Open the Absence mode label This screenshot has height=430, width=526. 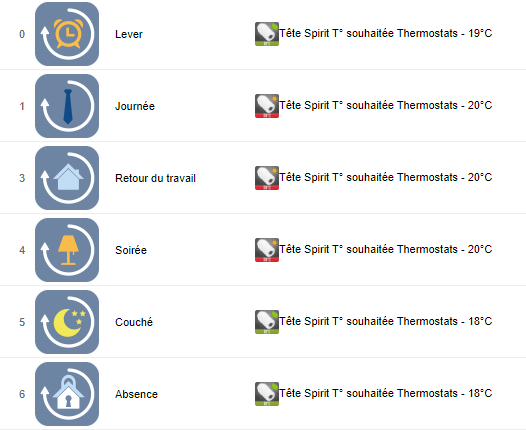pyautogui.click(x=136, y=394)
